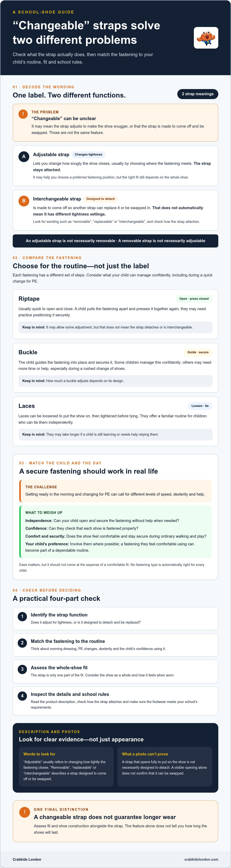Select the 'Open · press closed' Riptape tag

pyautogui.click(x=194, y=299)
